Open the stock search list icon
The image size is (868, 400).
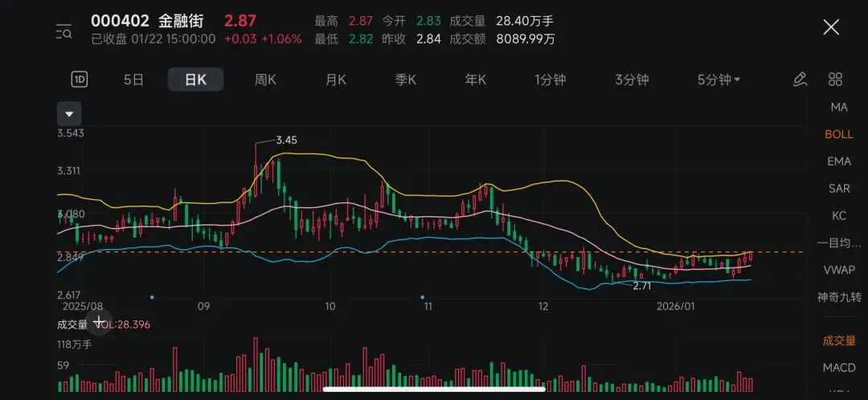tap(63, 31)
